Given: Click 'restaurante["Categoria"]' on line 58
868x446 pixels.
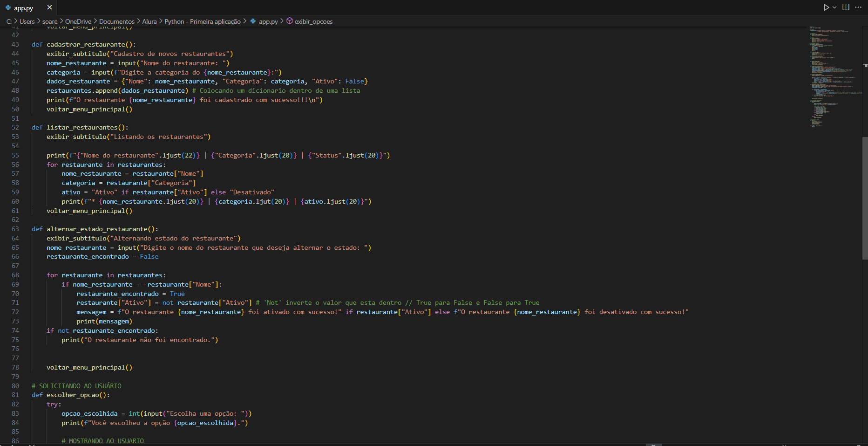Looking at the screenshot, I should (x=151, y=183).
